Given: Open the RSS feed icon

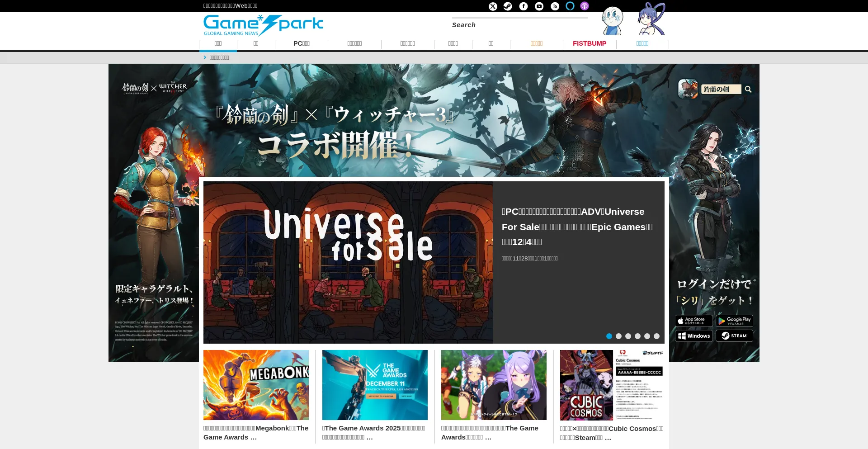Looking at the screenshot, I should (555, 6).
